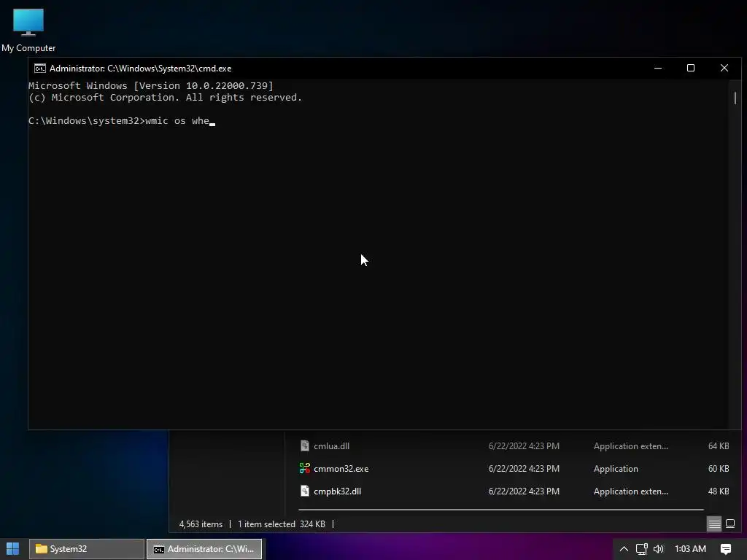Click 1 item selected 324 KB status
747x560 pixels.
coord(281,524)
